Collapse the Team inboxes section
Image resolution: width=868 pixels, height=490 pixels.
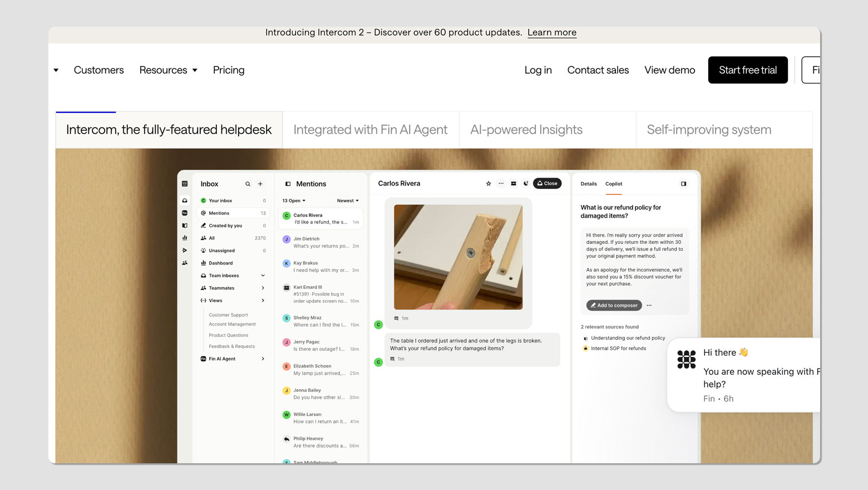pos(263,276)
